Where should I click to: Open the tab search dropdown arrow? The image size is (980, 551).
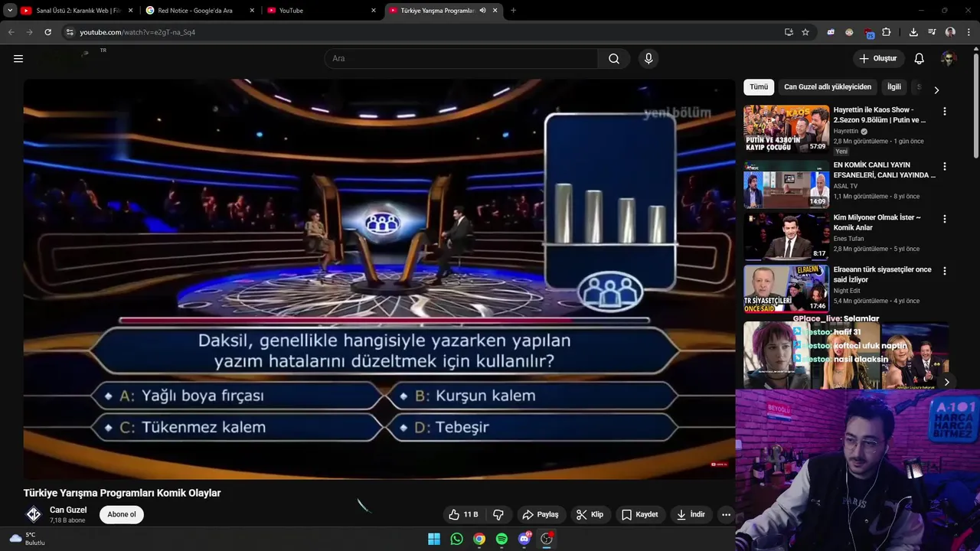(10, 11)
